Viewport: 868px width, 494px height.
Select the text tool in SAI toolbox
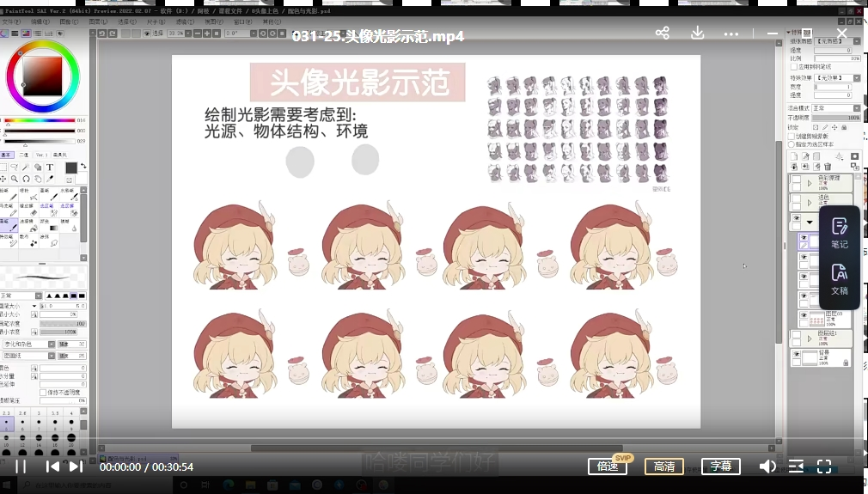[x=50, y=168]
